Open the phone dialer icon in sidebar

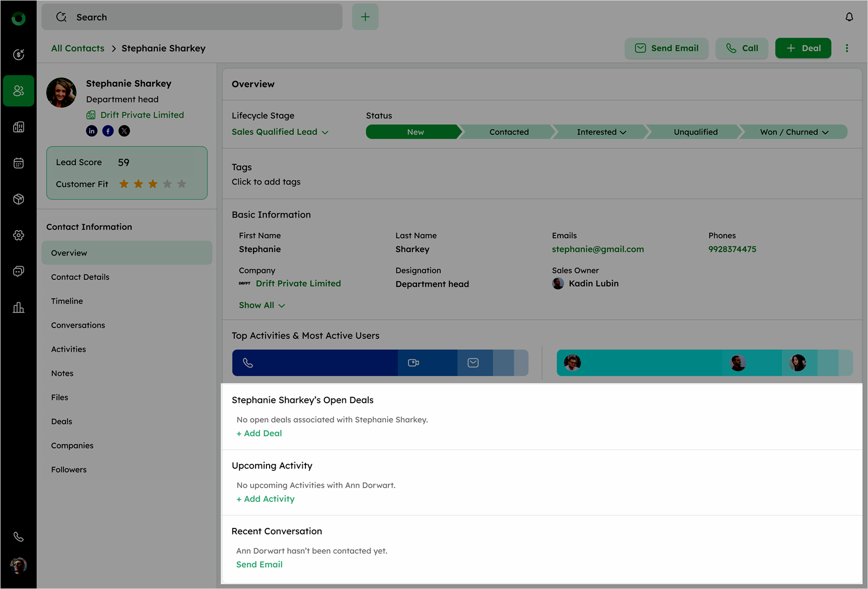pyautogui.click(x=18, y=536)
